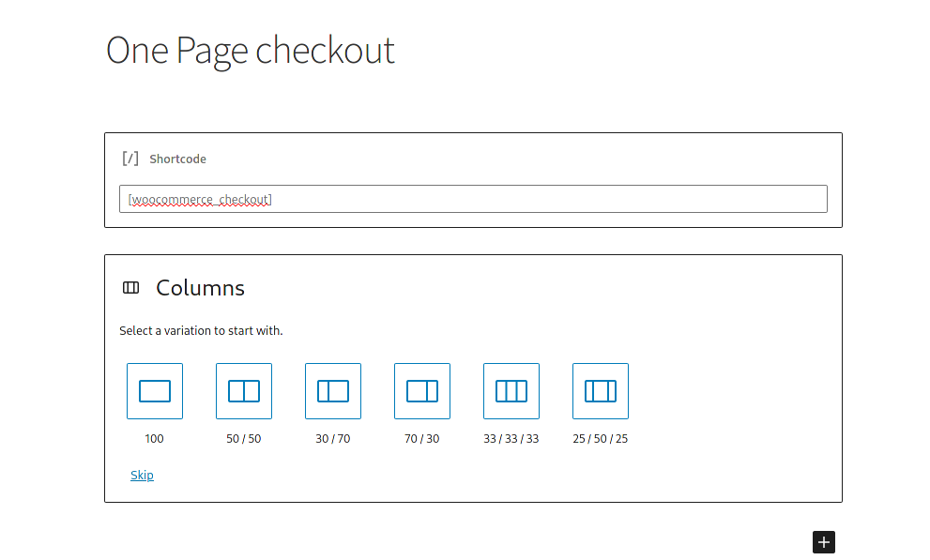Image resolution: width=930 pixels, height=560 pixels.
Task: Pick the 50 / 50 two-column variation icon
Action: (x=244, y=391)
